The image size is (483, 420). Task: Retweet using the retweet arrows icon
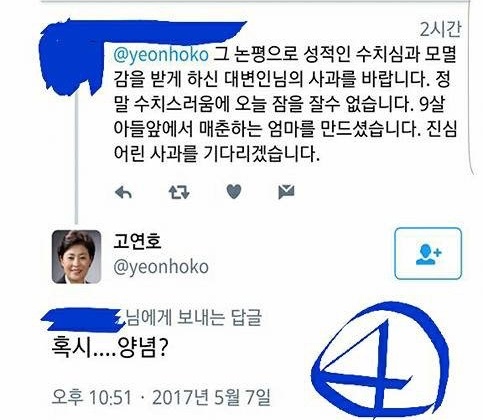(179, 192)
